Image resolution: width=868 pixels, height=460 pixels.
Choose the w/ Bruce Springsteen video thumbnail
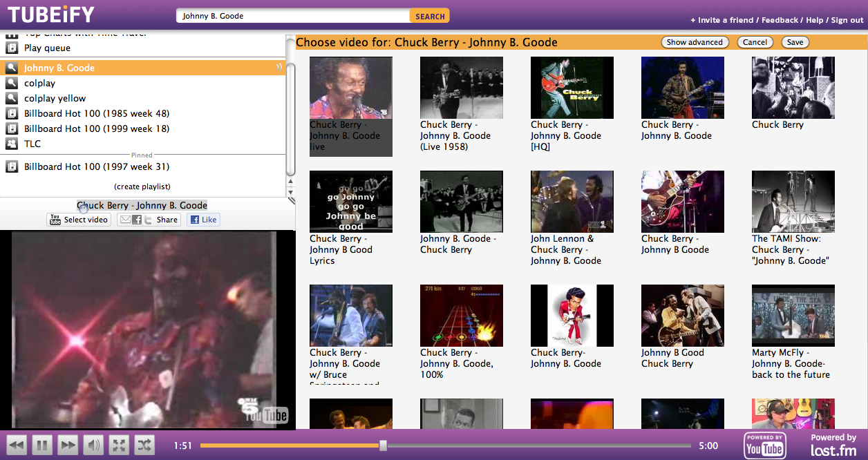[x=351, y=316]
